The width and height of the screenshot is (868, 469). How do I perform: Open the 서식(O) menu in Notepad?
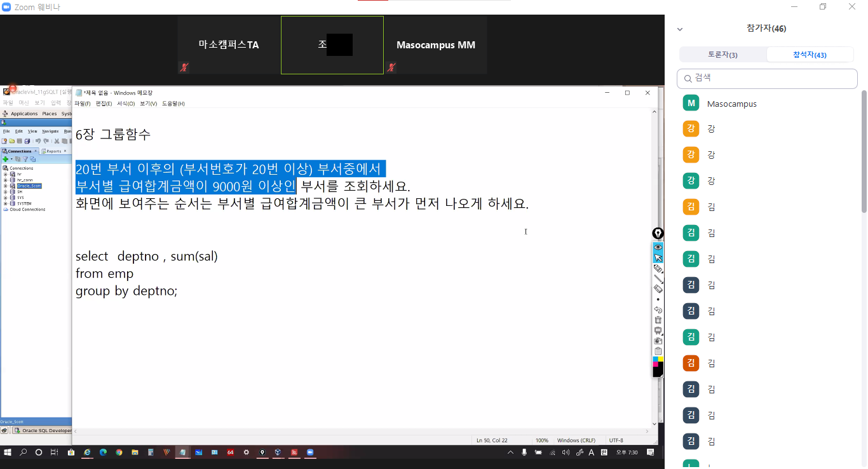click(125, 104)
